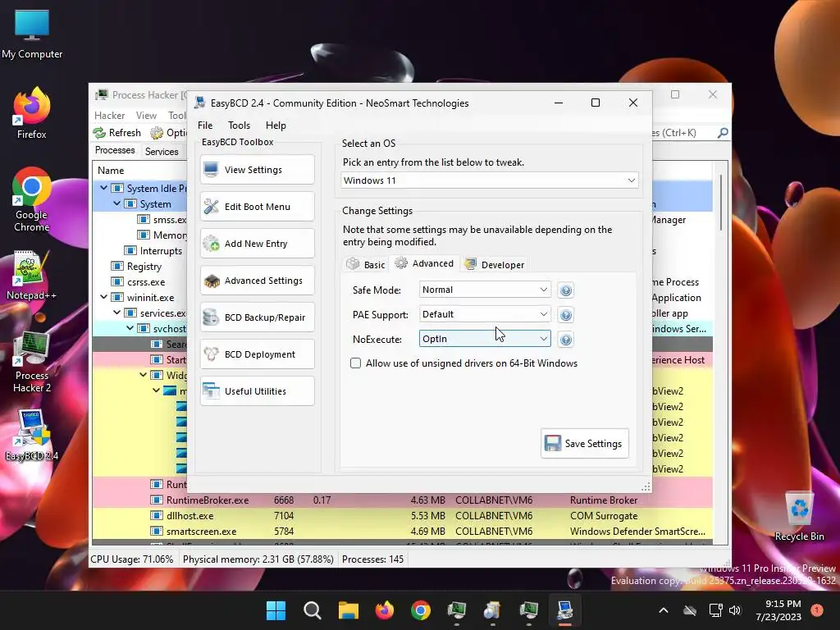
Task: Switch to the Basic tab
Action: (366, 265)
